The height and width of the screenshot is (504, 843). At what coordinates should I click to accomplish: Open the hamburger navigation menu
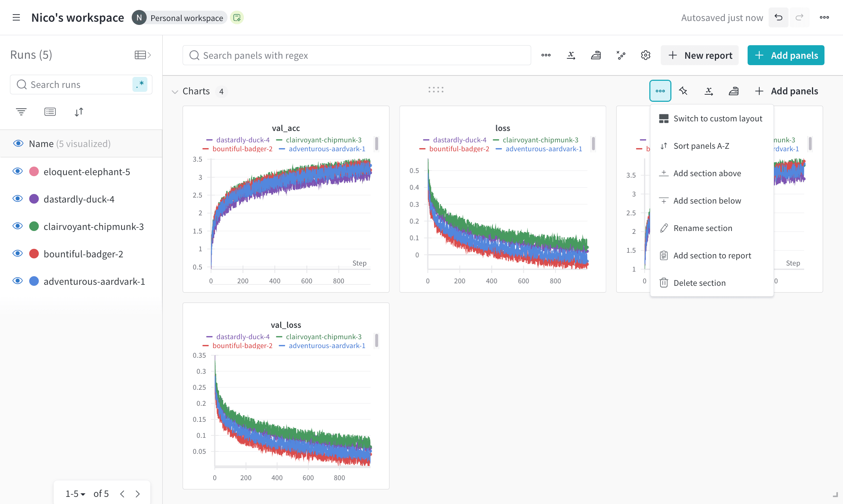pyautogui.click(x=16, y=17)
